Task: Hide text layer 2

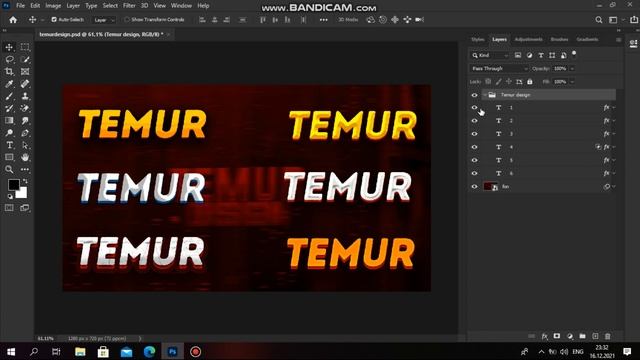Action: 474,121
